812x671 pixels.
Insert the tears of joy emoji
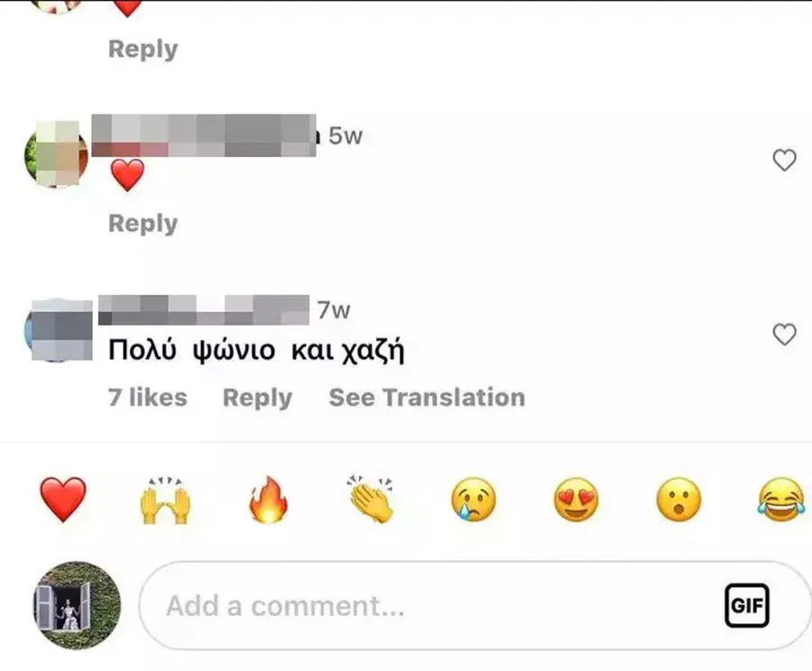781,500
